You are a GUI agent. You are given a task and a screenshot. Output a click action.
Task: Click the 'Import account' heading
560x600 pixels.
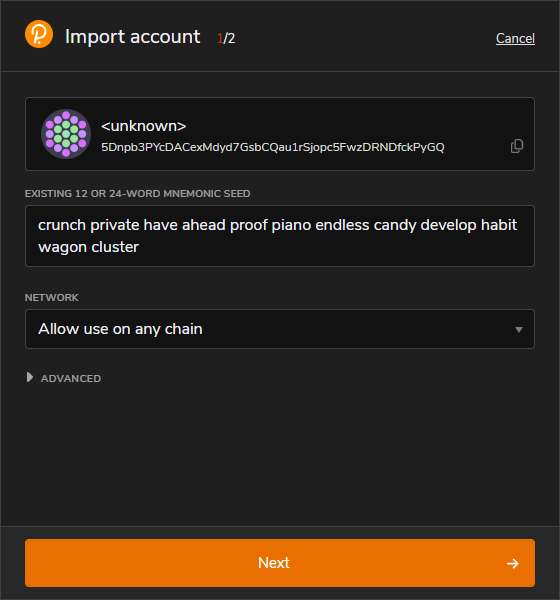point(132,37)
